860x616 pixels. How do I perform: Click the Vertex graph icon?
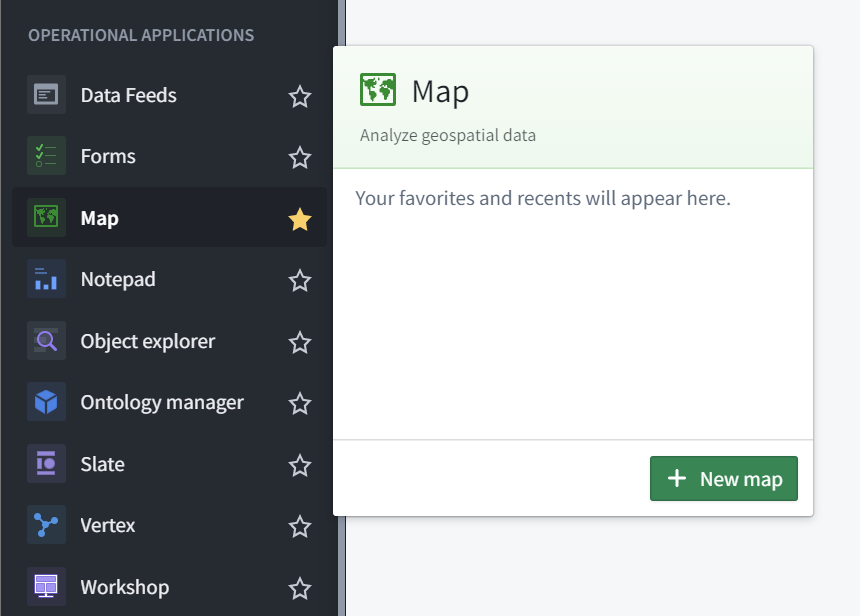coord(47,525)
